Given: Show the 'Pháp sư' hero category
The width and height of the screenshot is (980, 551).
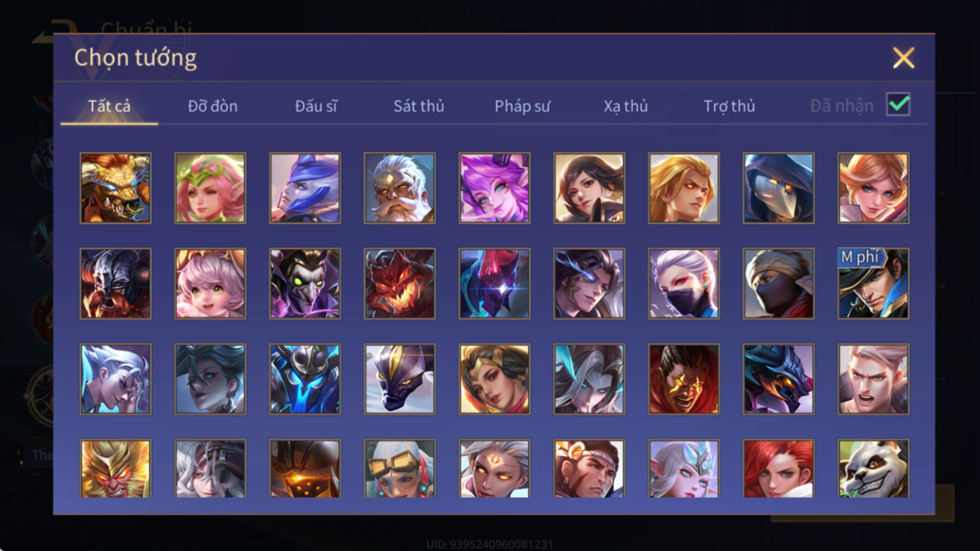Looking at the screenshot, I should pyautogui.click(x=522, y=106).
